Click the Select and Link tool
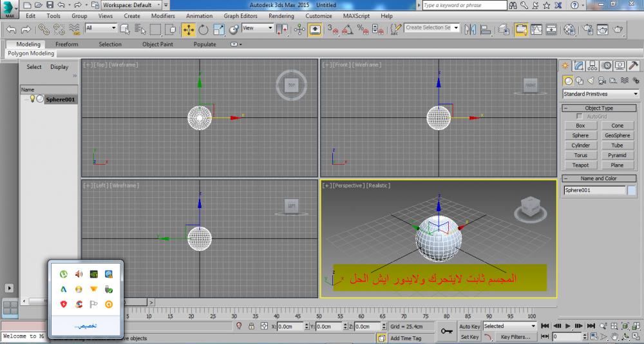 [x=43, y=29]
